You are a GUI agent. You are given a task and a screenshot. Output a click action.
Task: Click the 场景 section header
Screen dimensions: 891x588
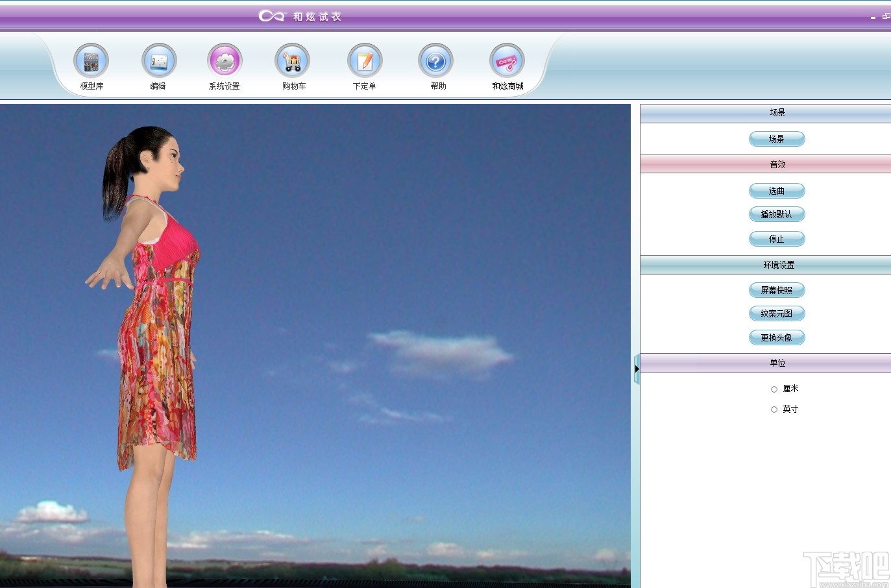click(766, 113)
